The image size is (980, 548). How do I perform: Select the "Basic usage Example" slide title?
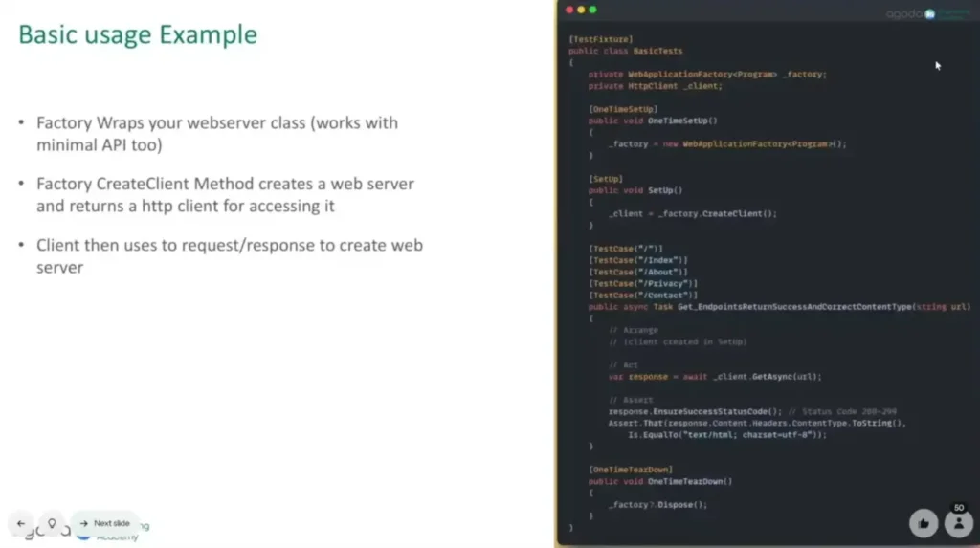coord(138,35)
